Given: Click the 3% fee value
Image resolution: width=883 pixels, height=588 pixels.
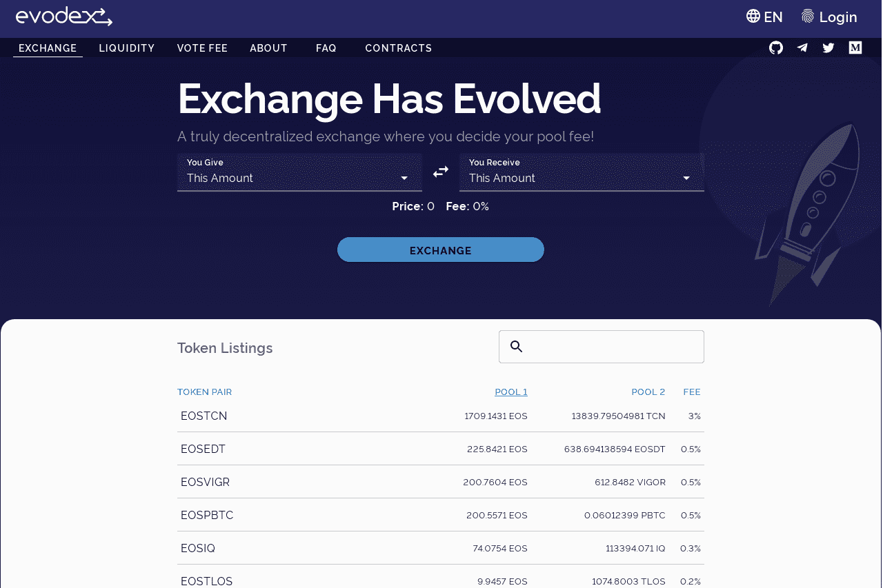Looking at the screenshot, I should (x=695, y=416).
